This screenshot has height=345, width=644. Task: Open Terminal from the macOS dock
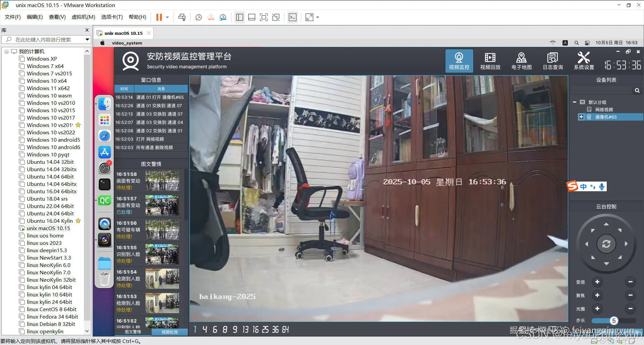(x=105, y=184)
